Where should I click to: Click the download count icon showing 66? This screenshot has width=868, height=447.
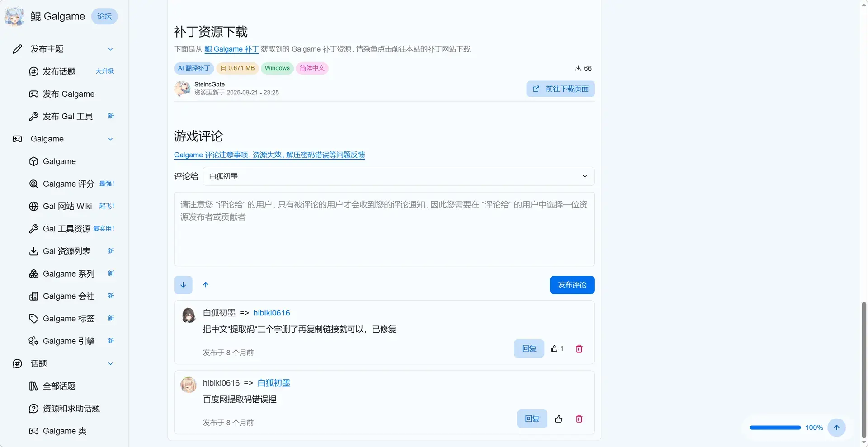[578, 68]
